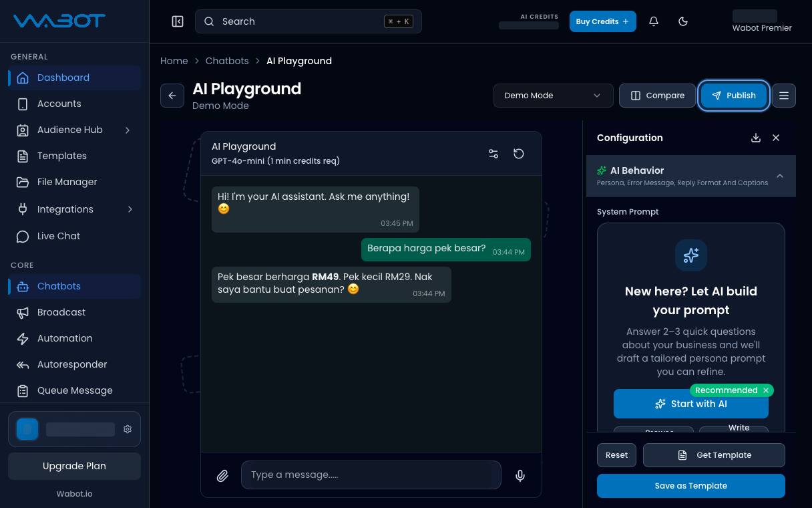The height and width of the screenshot is (508, 812).
Task: Click the Wabot Premier account area
Action: 762,21
